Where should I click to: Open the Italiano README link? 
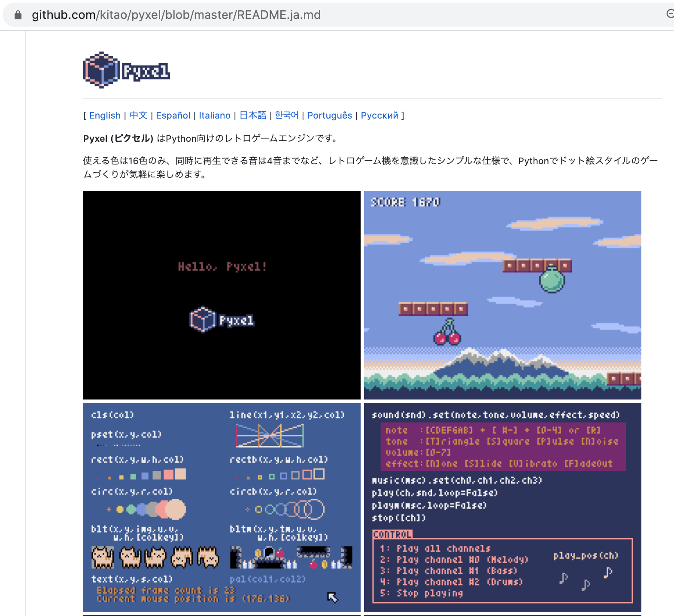click(x=215, y=116)
